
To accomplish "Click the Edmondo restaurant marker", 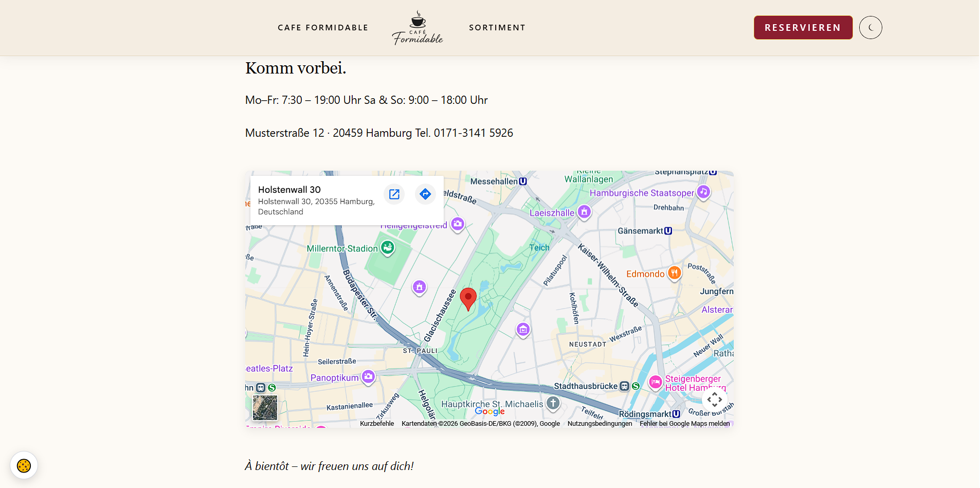I will [675, 273].
